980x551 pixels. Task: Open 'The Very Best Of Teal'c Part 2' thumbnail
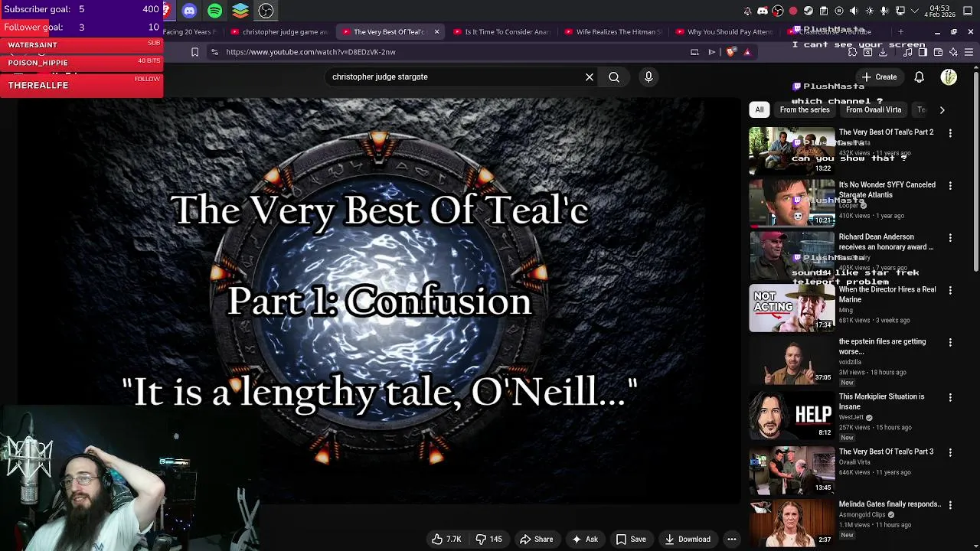(x=792, y=151)
